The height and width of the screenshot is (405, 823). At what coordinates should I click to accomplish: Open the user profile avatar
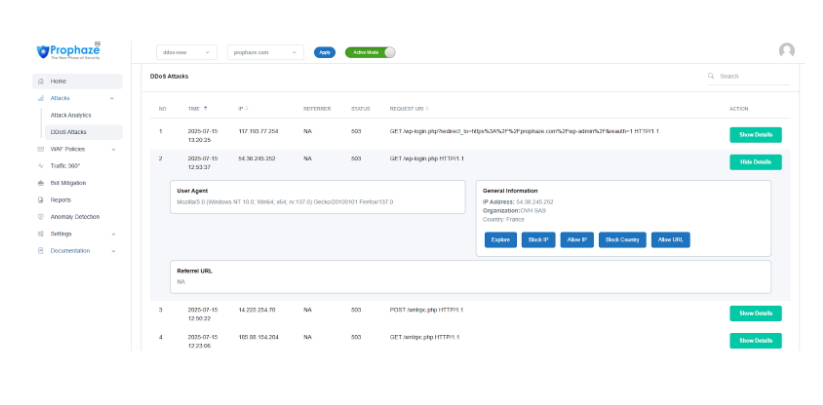coord(786,51)
